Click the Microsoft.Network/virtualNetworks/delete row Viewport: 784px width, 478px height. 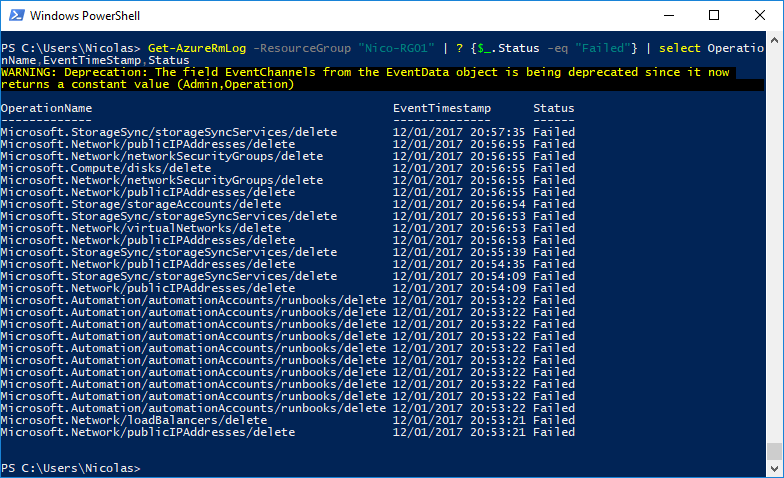288,228
